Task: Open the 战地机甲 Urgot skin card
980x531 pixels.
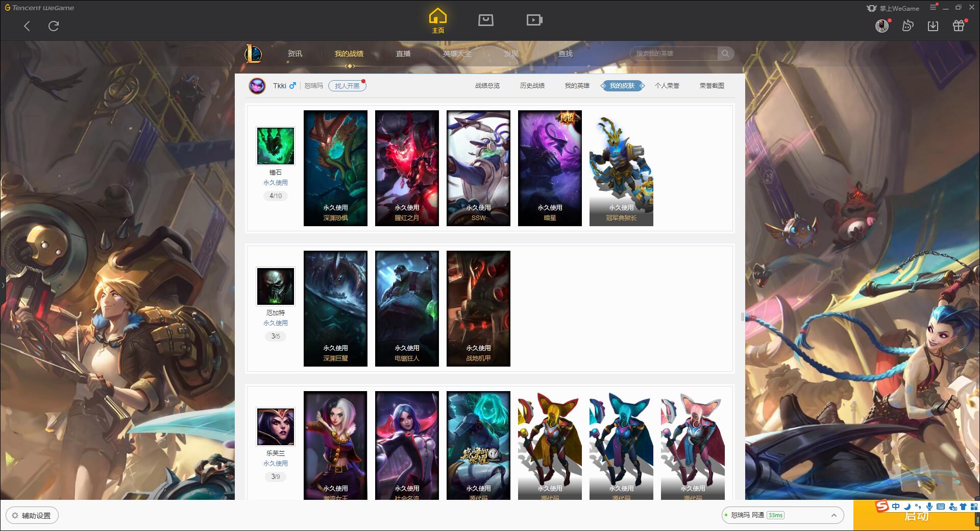Action: point(478,308)
